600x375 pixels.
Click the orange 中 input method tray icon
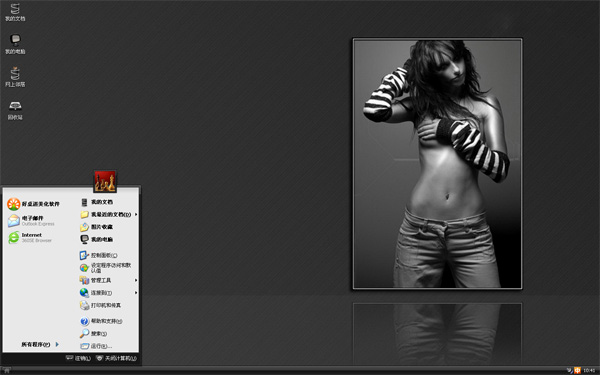click(x=577, y=370)
